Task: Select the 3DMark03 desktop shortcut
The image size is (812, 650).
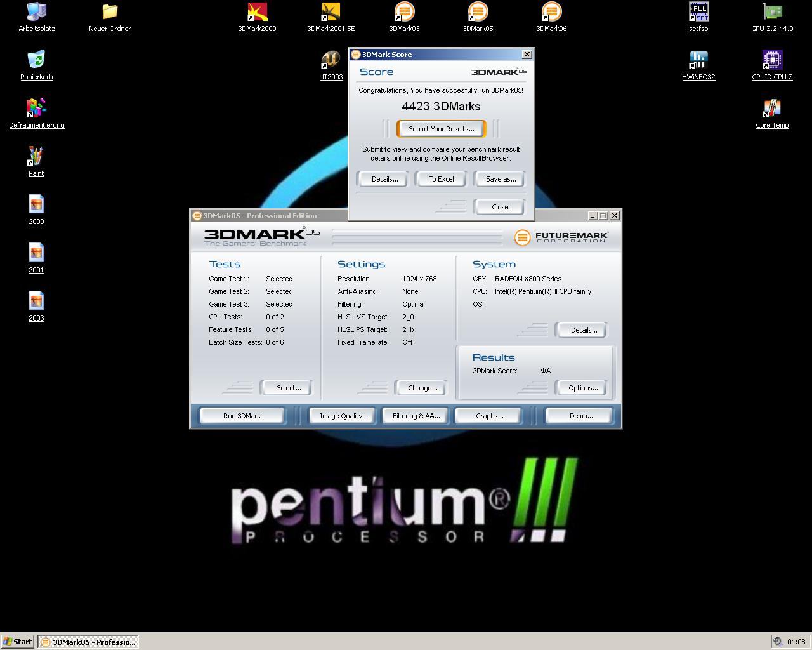Action: point(404,17)
